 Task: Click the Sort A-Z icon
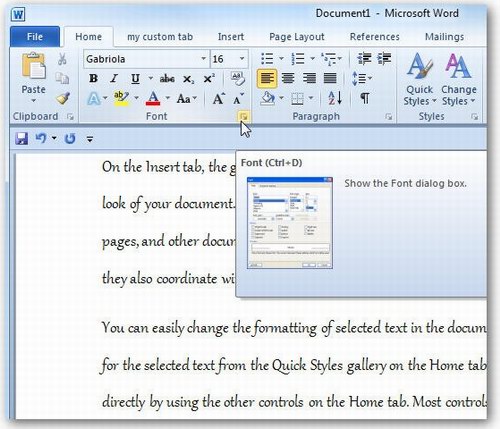coord(335,98)
